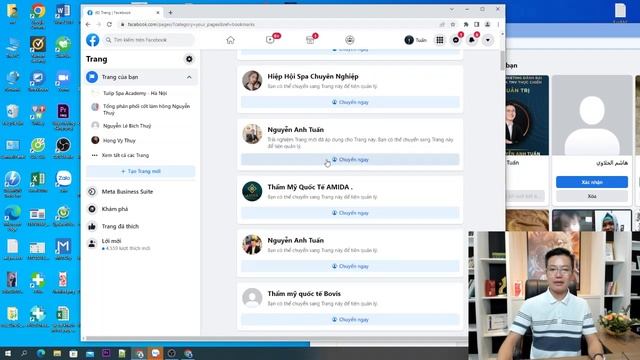Open Tulip Spa Academy - Hà Nội page
This screenshot has height=360, width=640.
point(135,93)
